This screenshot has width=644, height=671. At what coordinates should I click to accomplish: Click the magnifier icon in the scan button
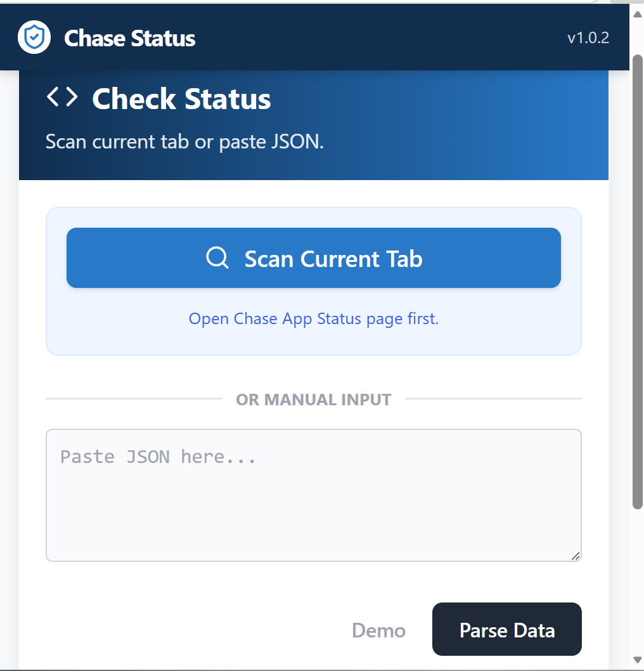(217, 258)
